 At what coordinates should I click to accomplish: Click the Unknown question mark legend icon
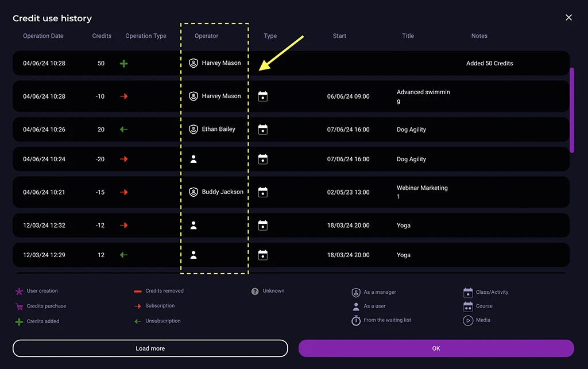point(255,292)
